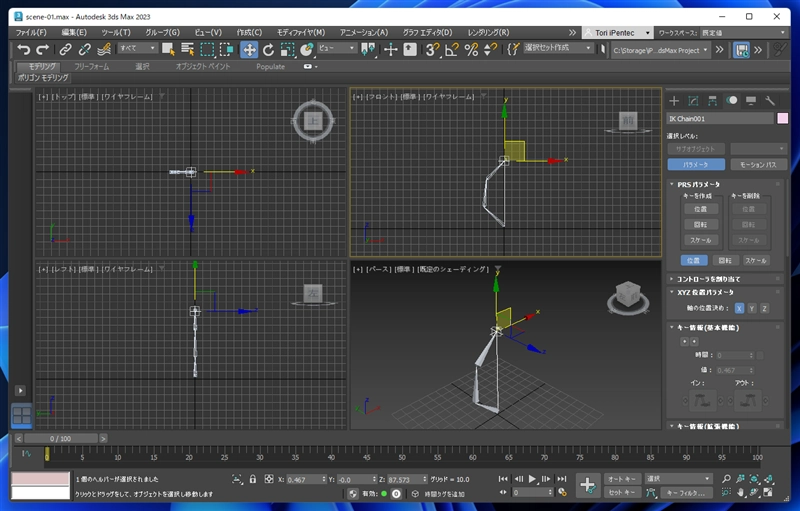Toggle the Window/Crossing selection icon

[227, 49]
